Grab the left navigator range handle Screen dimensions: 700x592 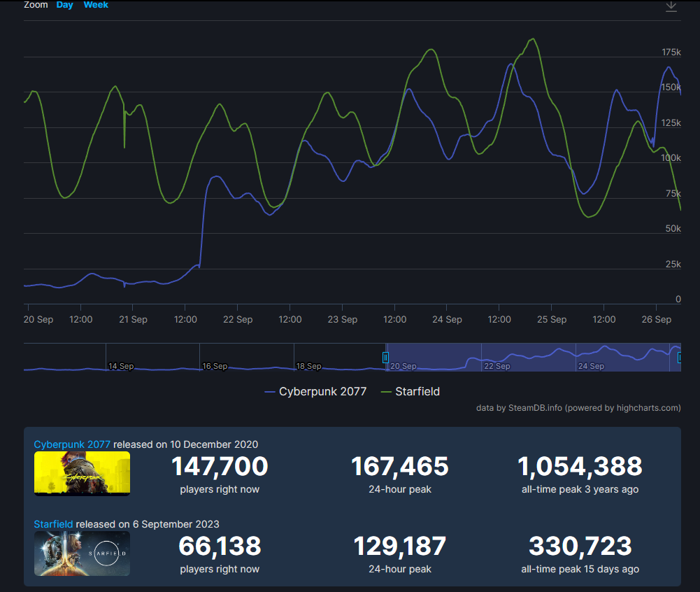pos(386,358)
